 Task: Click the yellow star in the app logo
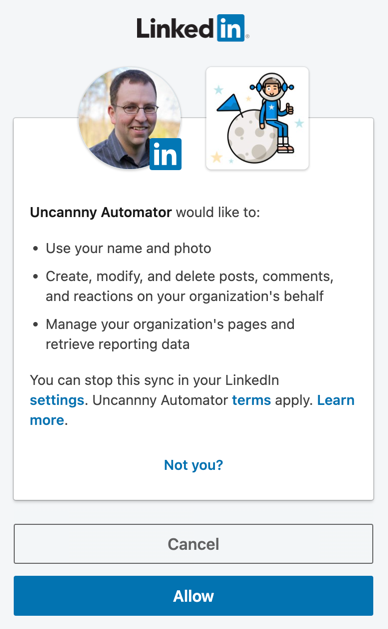click(x=217, y=157)
